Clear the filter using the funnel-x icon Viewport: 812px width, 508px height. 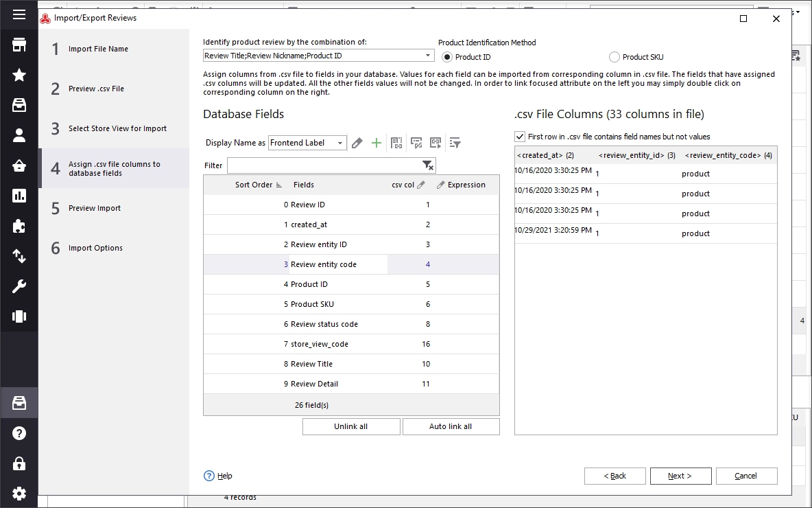pyautogui.click(x=427, y=165)
